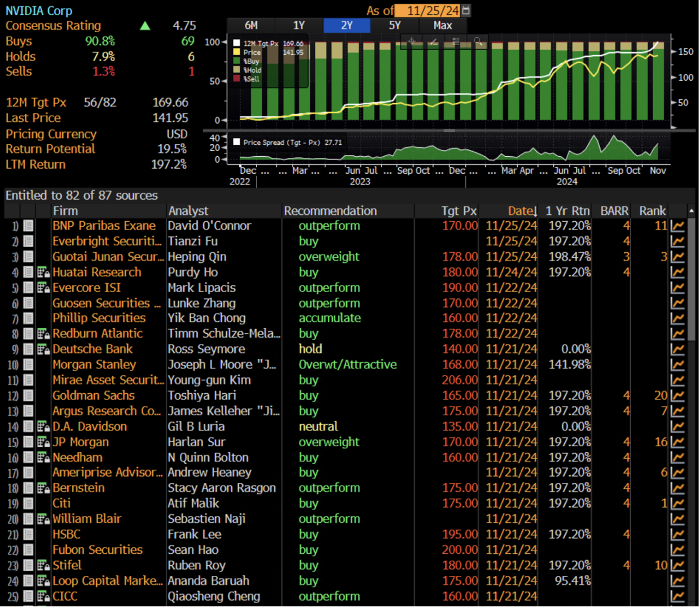Screen dimensions: 700x612
Task: Switch chart range to 6M
Action: tap(251, 25)
